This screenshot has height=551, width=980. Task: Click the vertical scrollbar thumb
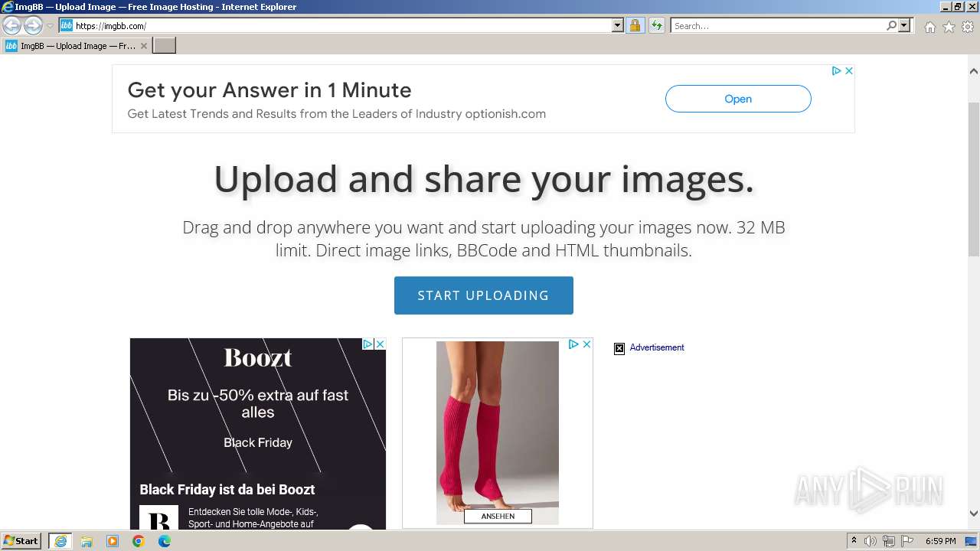coord(973,178)
